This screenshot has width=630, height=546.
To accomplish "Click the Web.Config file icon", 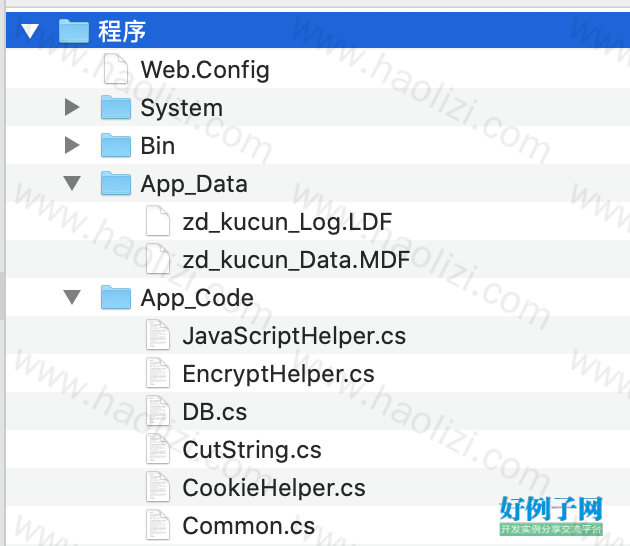I will pyautogui.click(x=116, y=69).
